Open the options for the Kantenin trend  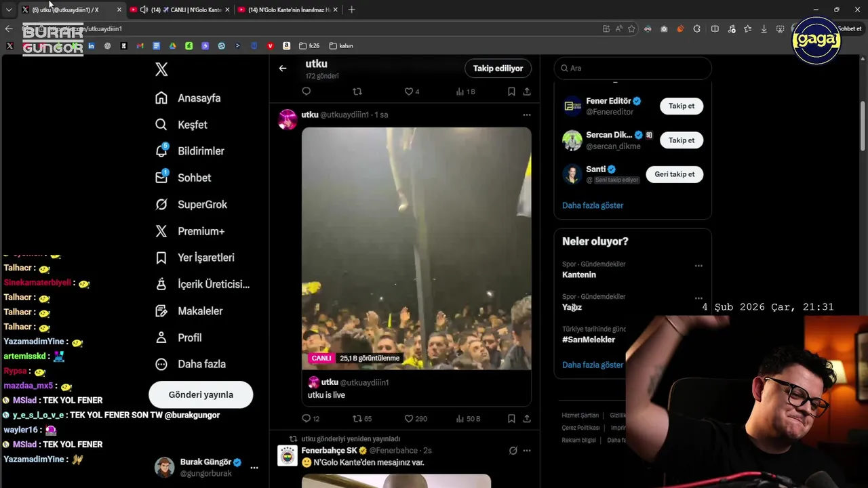[x=698, y=266]
